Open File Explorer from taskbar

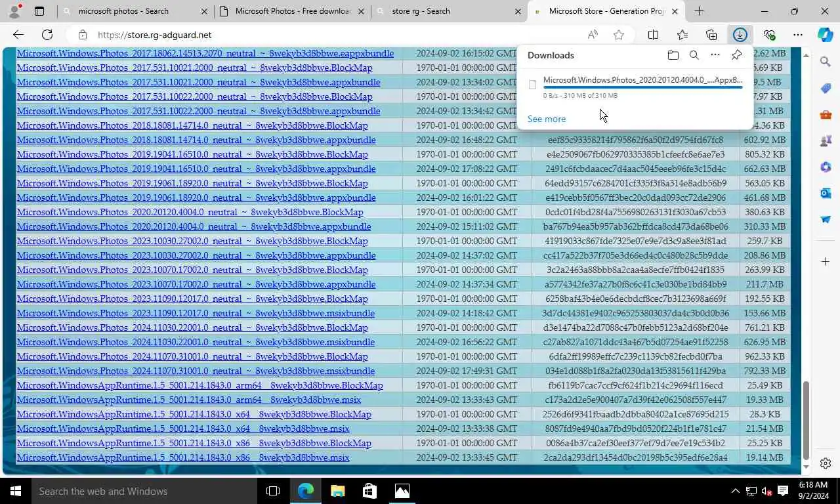click(x=337, y=491)
